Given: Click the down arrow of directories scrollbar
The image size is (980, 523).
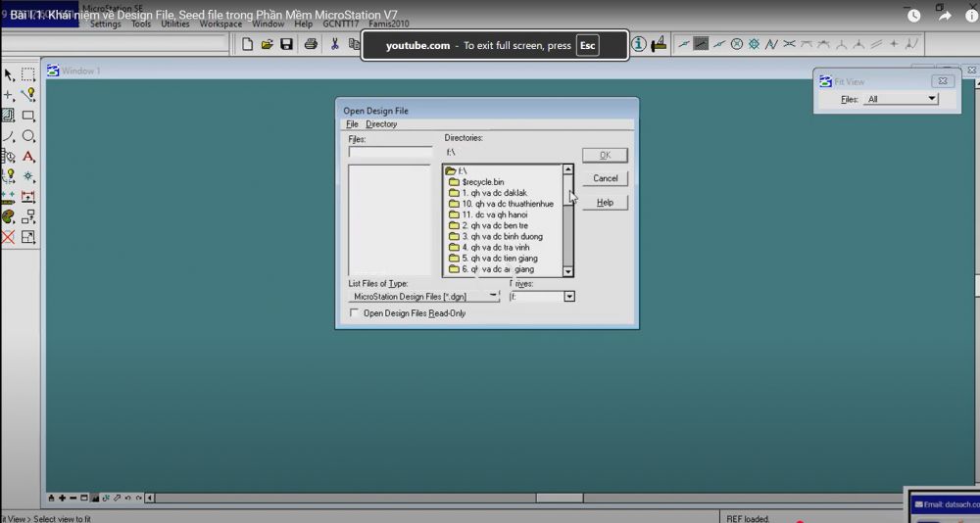Looking at the screenshot, I should [567, 271].
